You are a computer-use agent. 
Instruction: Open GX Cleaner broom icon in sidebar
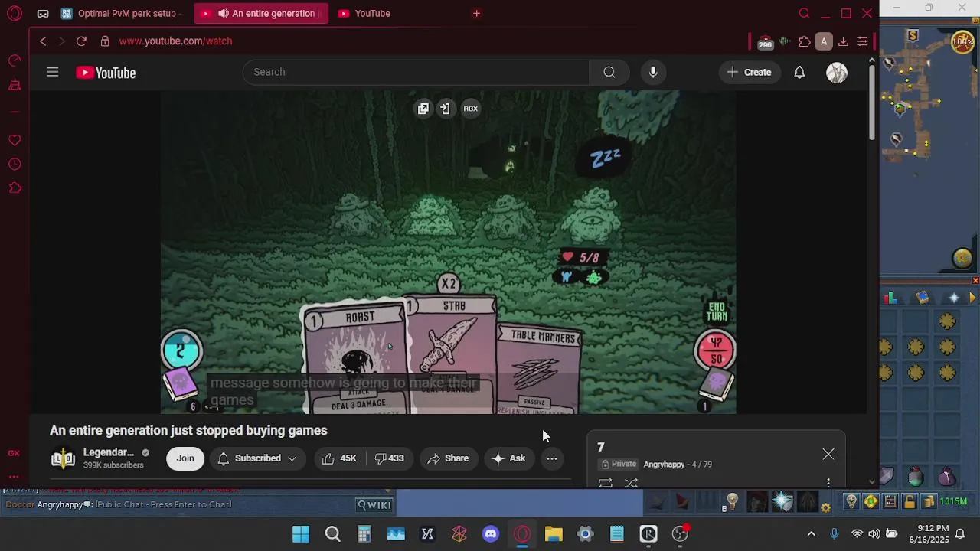tap(15, 85)
